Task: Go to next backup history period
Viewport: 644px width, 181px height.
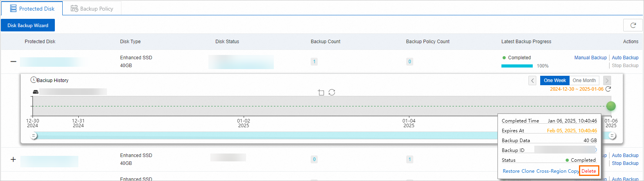Action: point(607,80)
